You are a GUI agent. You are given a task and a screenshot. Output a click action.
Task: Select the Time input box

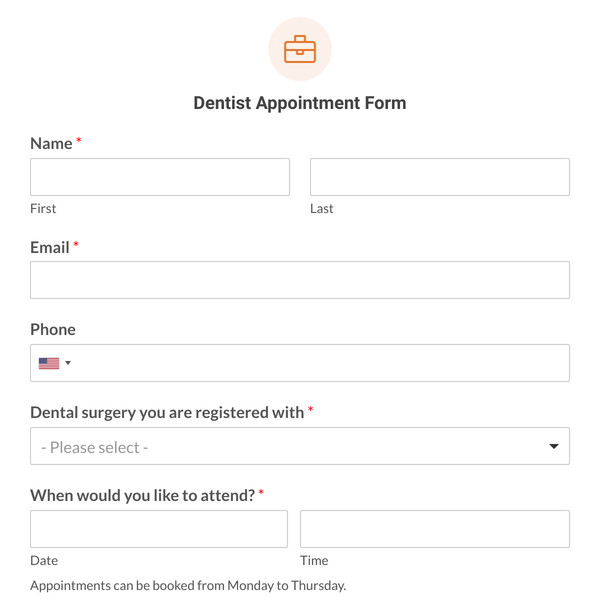point(435,529)
